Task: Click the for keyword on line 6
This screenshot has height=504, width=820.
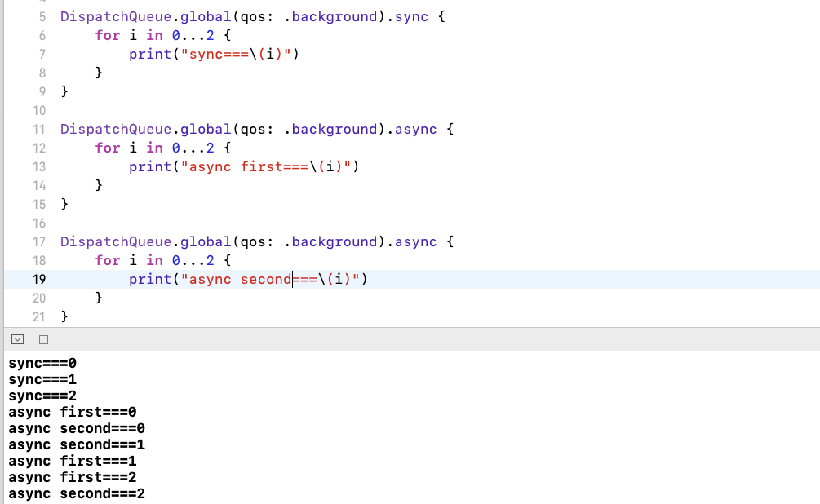Action: (108, 35)
